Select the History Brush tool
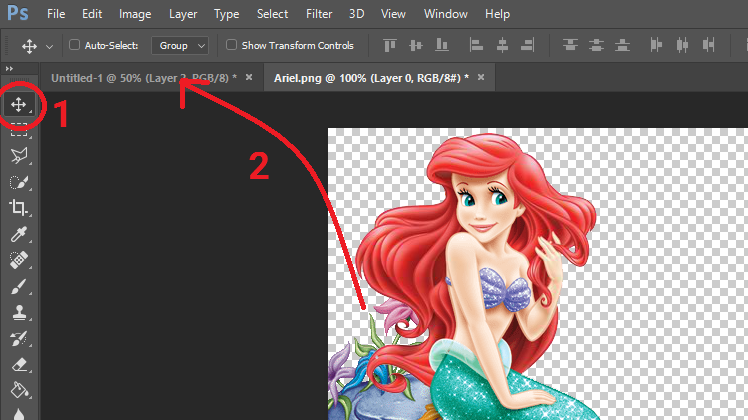 pos(19,338)
